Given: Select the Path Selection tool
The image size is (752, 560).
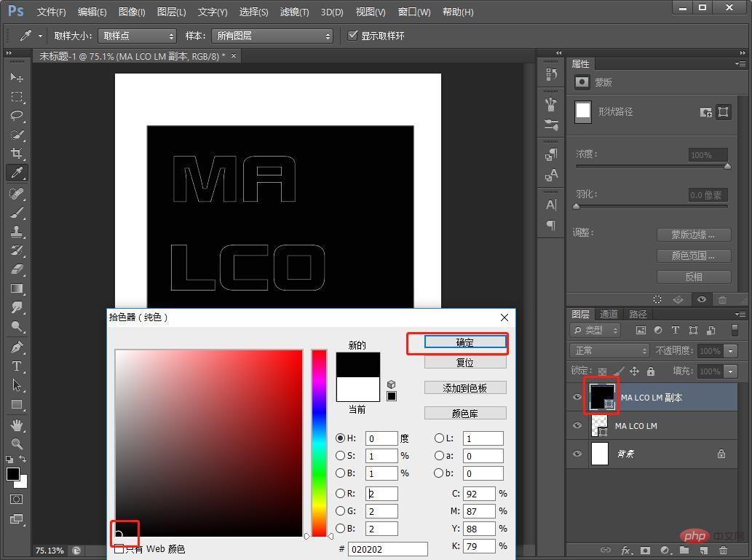Looking at the screenshot, I should [x=16, y=384].
